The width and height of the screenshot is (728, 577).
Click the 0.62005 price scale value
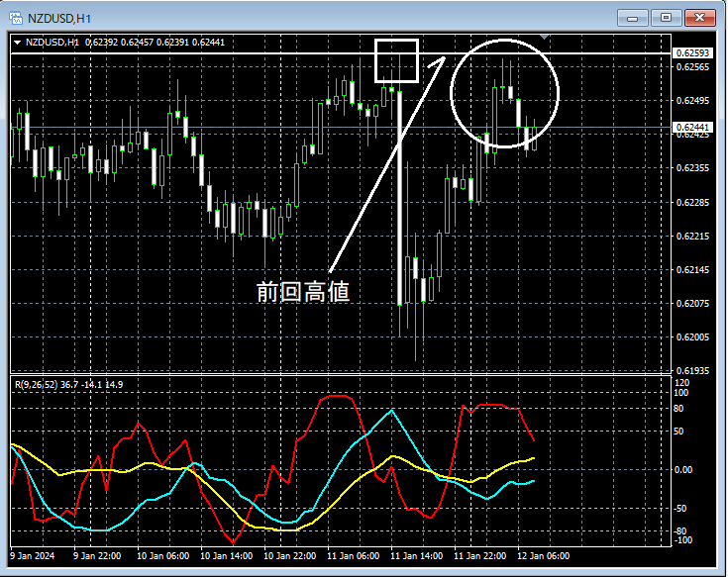[692, 337]
